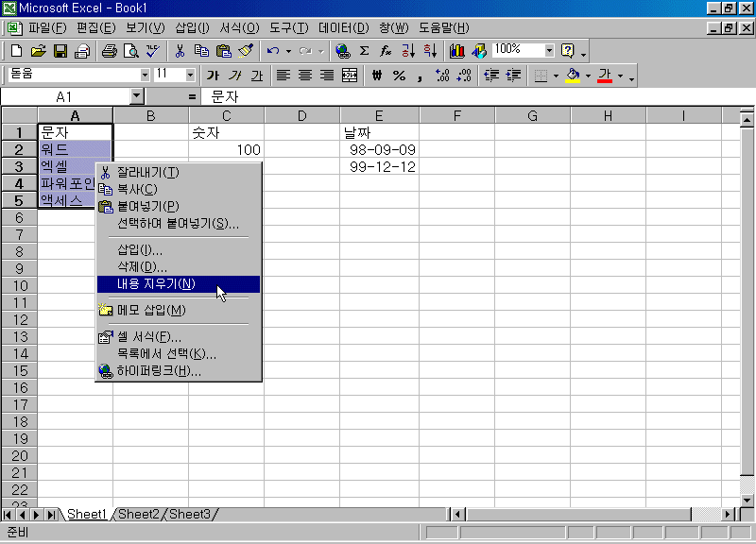Click the Copy toolbar icon
Viewport: 756px width, 544px height.
click(x=201, y=51)
